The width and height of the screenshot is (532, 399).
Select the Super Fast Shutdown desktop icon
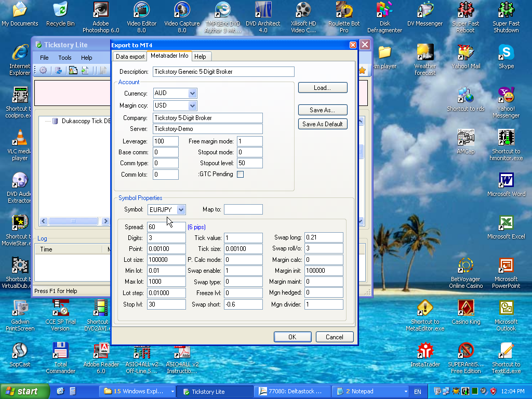coord(506,17)
